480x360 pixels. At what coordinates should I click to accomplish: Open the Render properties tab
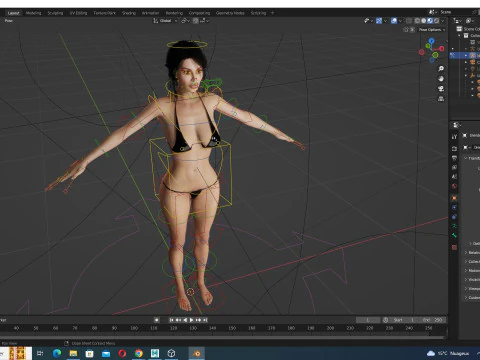(x=454, y=148)
